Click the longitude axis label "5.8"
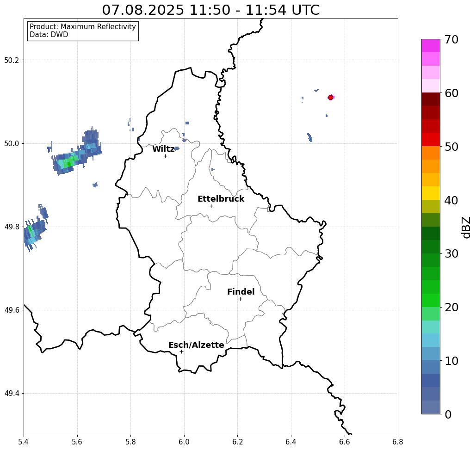The width and height of the screenshot is (476, 450). [130, 442]
